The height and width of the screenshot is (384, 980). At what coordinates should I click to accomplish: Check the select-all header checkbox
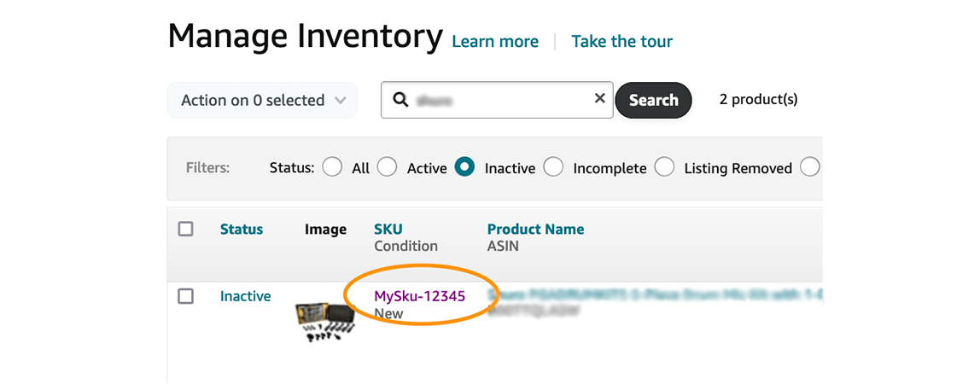pos(186,229)
